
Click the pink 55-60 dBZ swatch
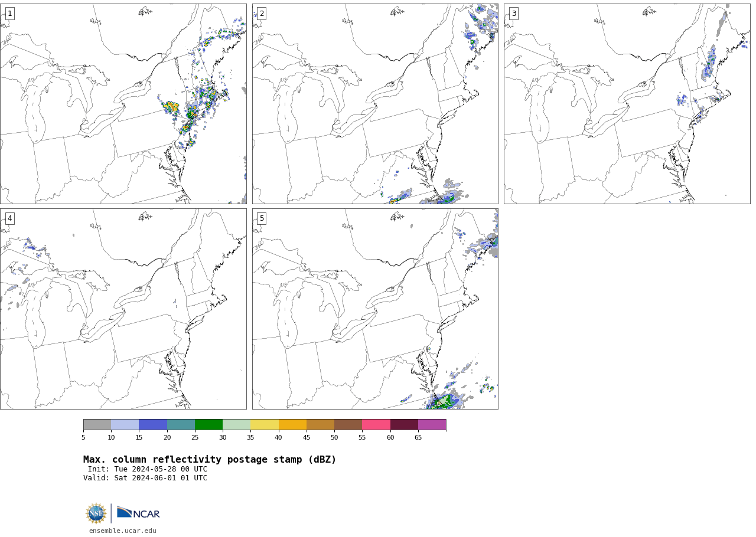(376, 425)
